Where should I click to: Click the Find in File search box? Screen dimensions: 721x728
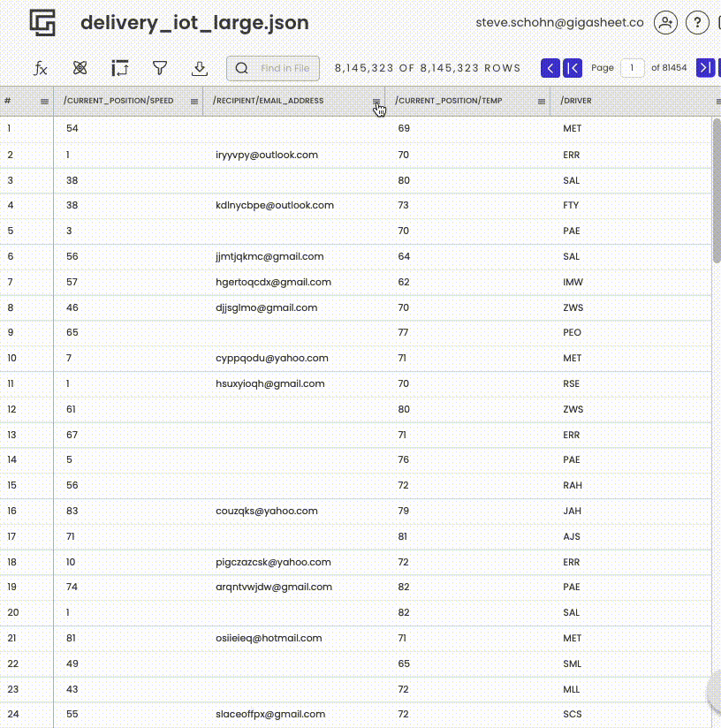pos(273,67)
